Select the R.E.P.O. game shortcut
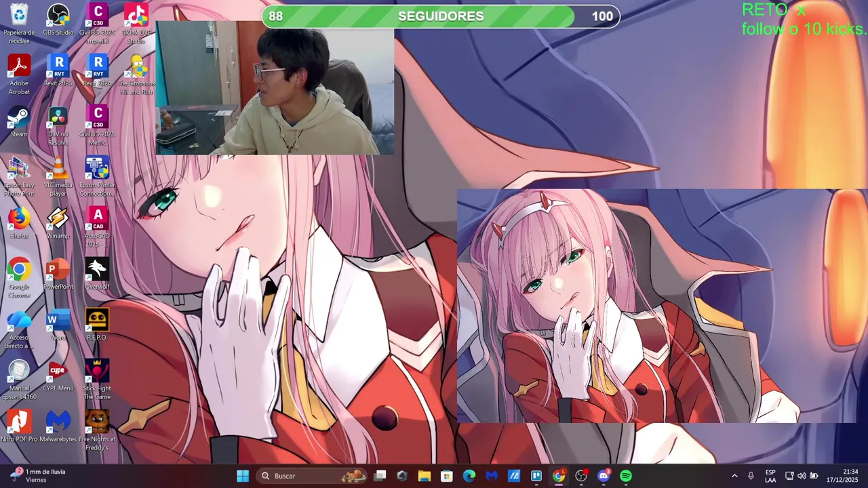This screenshot has width=868, height=488. [x=98, y=325]
